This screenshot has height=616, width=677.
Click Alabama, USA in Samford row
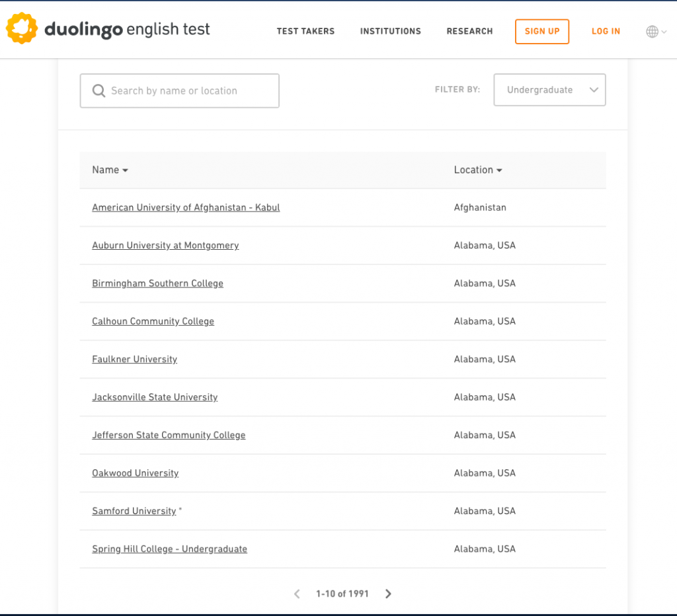[485, 511]
